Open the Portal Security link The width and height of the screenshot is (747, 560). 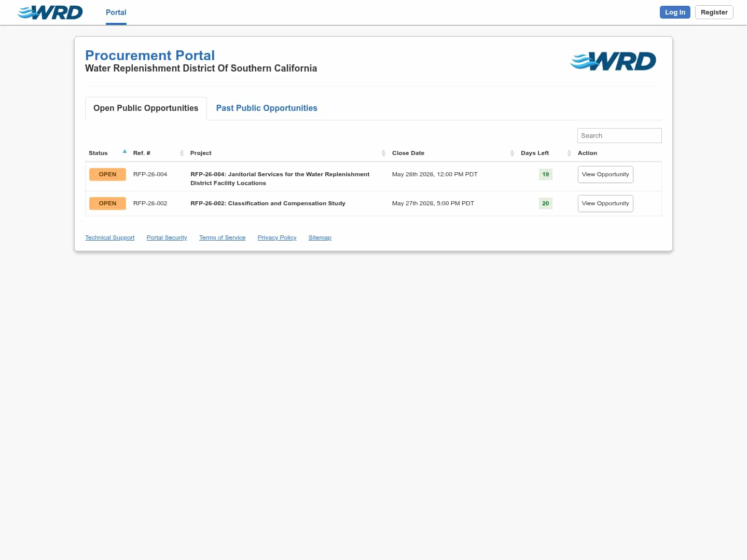(167, 237)
